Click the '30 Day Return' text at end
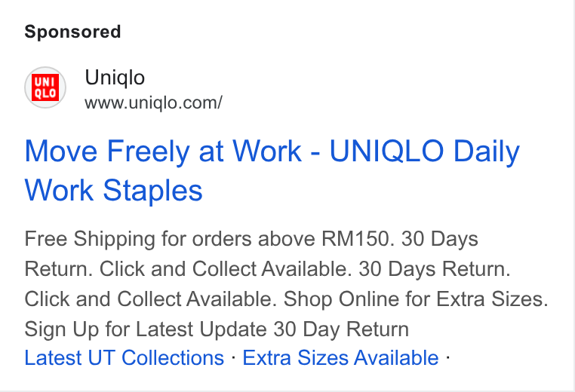 (x=341, y=329)
